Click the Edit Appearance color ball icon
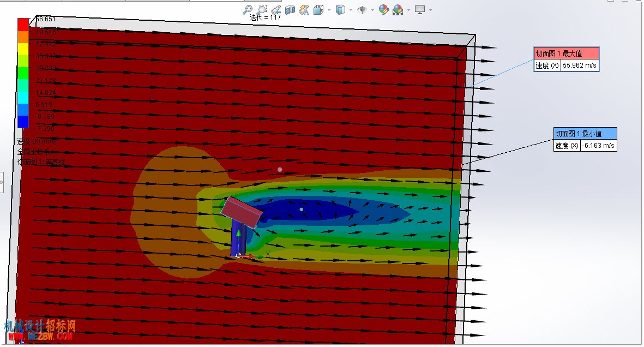 [383, 9]
